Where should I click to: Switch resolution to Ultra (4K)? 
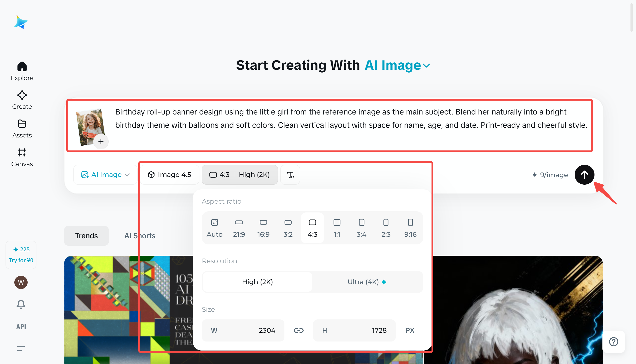pyautogui.click(x=367, y=282)
